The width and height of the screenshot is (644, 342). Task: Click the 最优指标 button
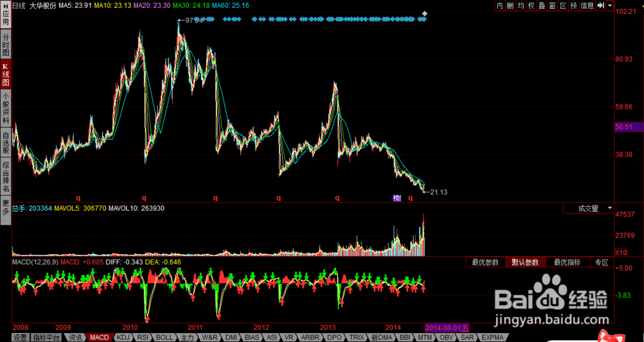[x=567, y=262]
